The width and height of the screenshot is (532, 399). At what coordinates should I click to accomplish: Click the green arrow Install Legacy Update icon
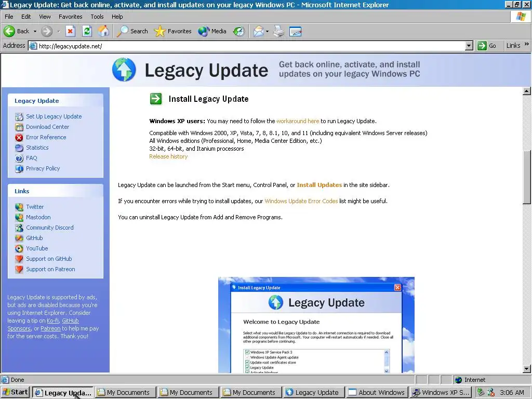point(156,99)
